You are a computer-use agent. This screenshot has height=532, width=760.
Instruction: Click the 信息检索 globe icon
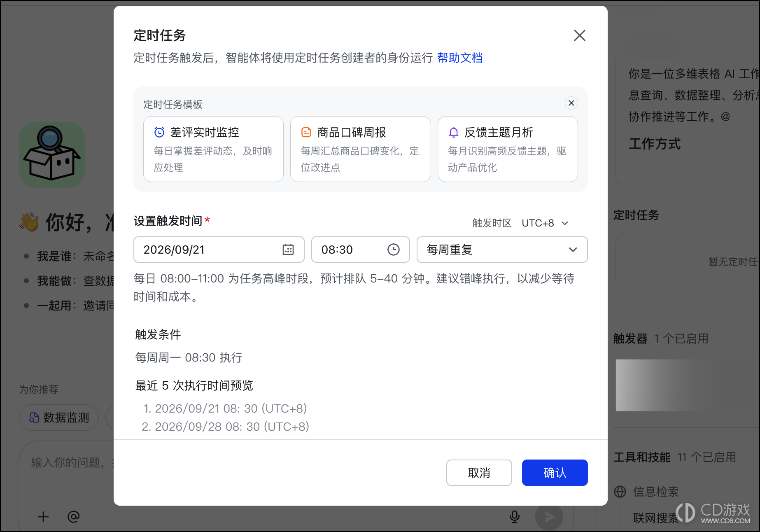click(x=620, y=492)
